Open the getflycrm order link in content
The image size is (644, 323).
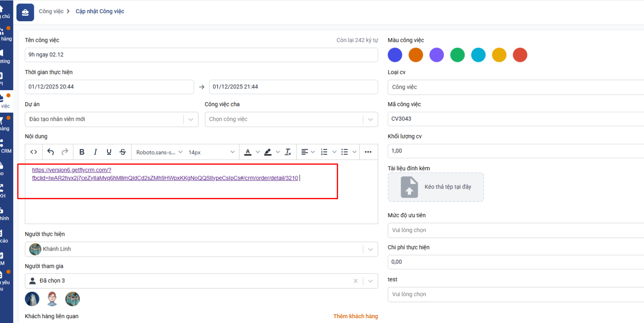pyautogui.click(x=165, y=178)
